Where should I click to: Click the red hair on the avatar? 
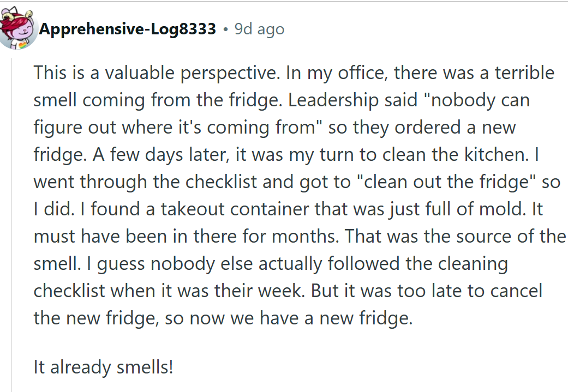click(x=14, y=21)
